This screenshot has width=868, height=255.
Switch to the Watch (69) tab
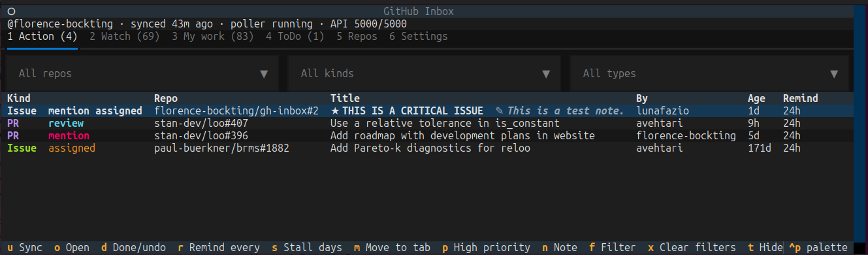[125, 37]
